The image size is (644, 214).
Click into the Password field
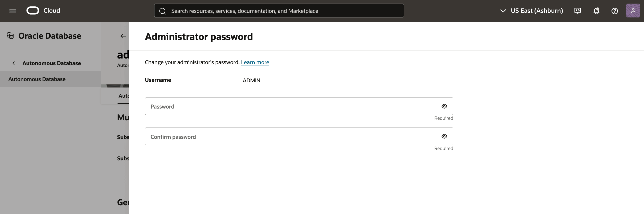click(x=299, y=106)
